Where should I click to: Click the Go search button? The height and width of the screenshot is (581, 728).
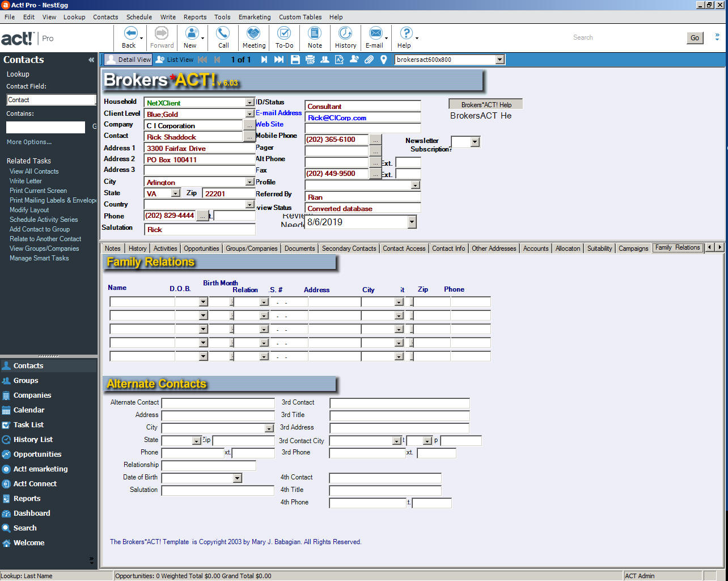[695, 38]
